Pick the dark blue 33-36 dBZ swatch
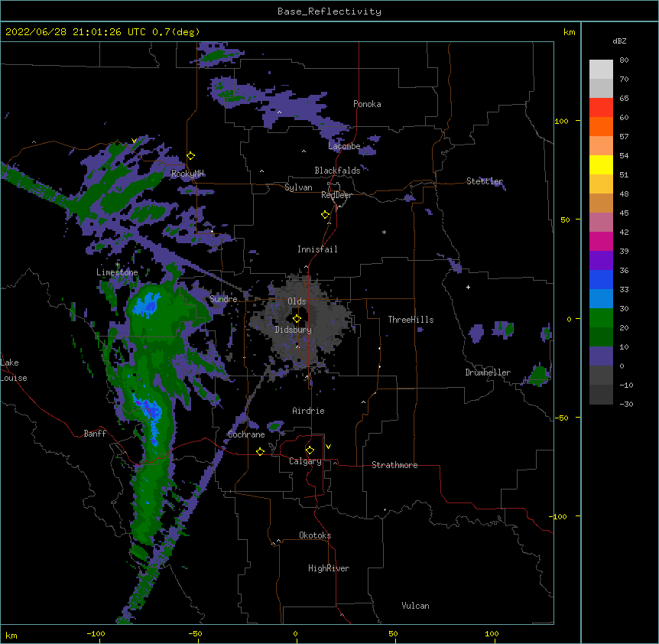 (601, 279)
